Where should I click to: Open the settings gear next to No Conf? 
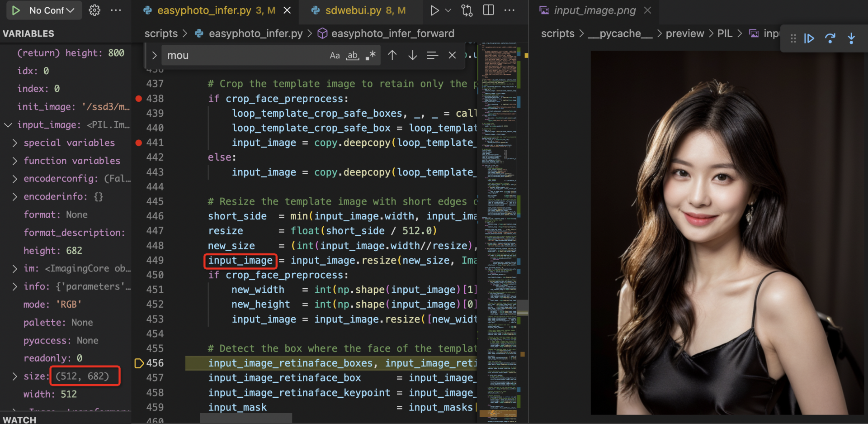[94, 10]
